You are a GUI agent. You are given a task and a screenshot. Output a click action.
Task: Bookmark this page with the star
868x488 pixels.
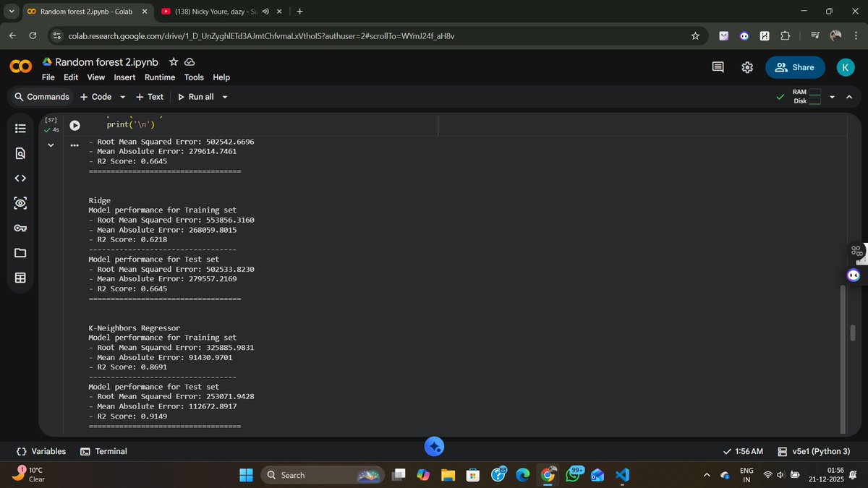695,35
